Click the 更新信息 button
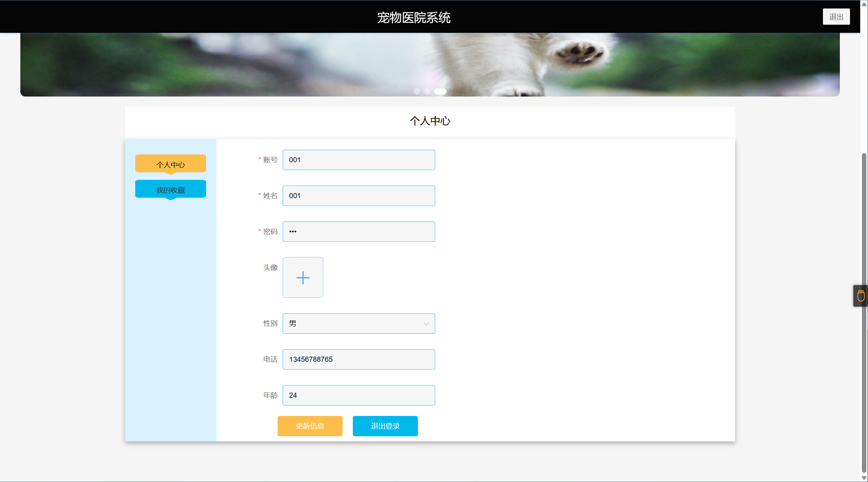Viewport: 868px width, 482px height. click(310, 426)
